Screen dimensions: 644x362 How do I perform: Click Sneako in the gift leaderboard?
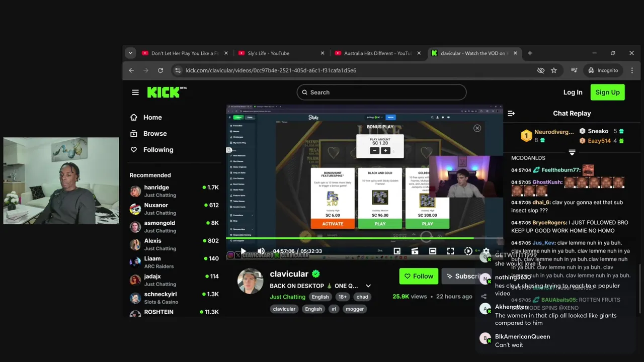(598, 131)
